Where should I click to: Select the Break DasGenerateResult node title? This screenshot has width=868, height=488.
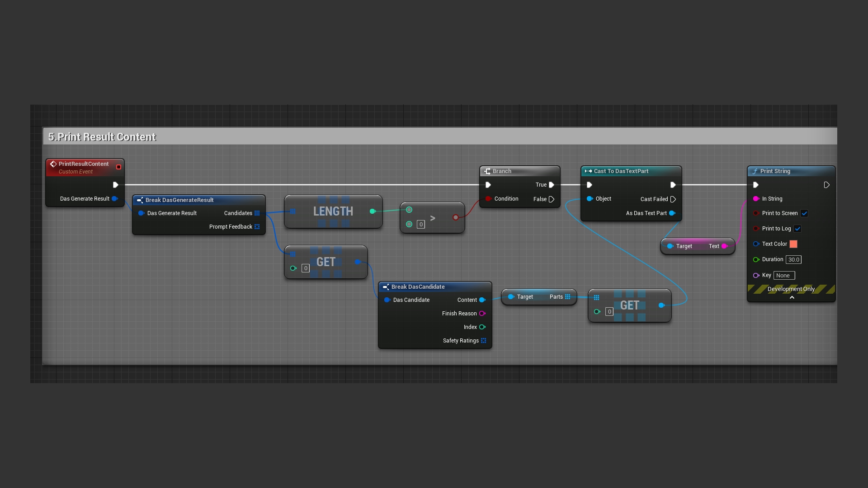(x=179, y=200)
